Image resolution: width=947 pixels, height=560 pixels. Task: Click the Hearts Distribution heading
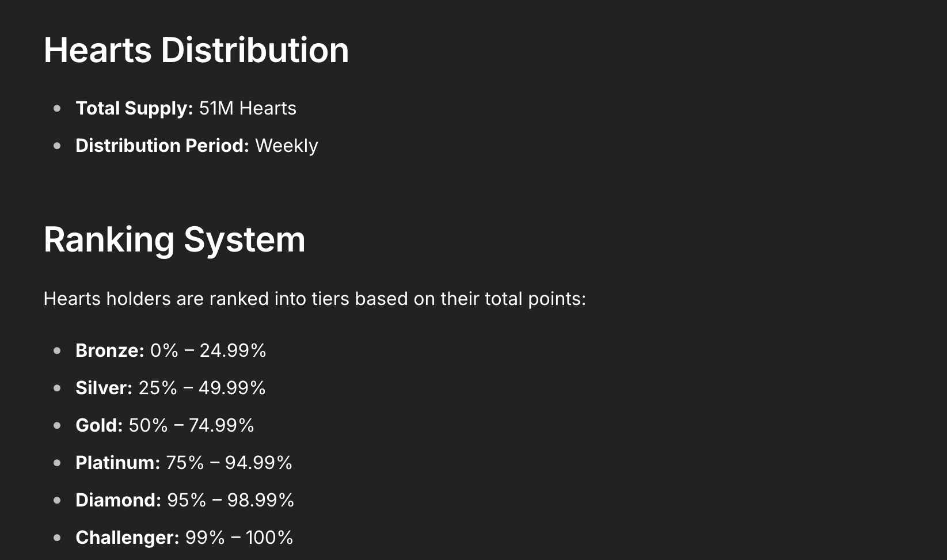pos(196,50)
